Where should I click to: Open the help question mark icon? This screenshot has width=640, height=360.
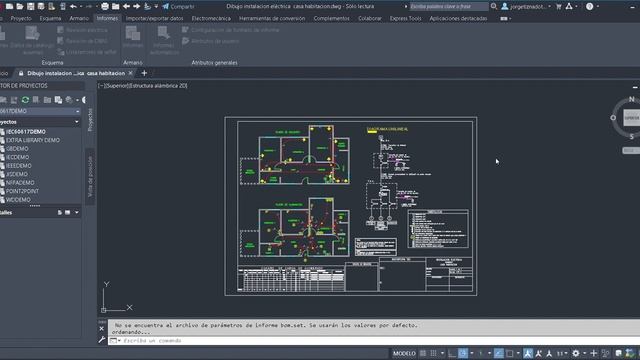(589, 7)
